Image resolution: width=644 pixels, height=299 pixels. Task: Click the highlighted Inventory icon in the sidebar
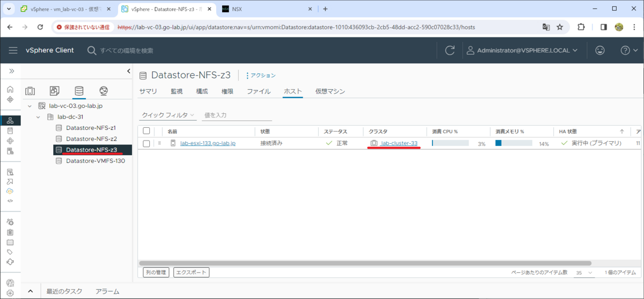10,120
